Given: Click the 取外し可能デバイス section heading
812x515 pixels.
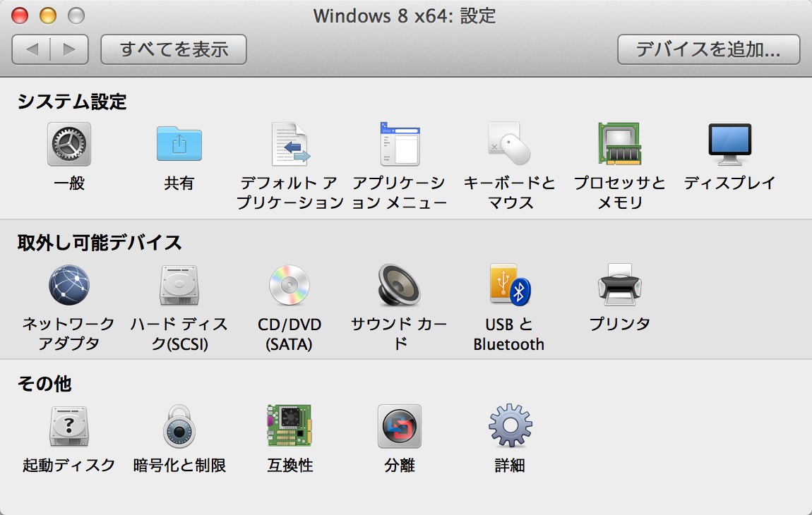Looking at the screenshot, I should tap(100, 243).
